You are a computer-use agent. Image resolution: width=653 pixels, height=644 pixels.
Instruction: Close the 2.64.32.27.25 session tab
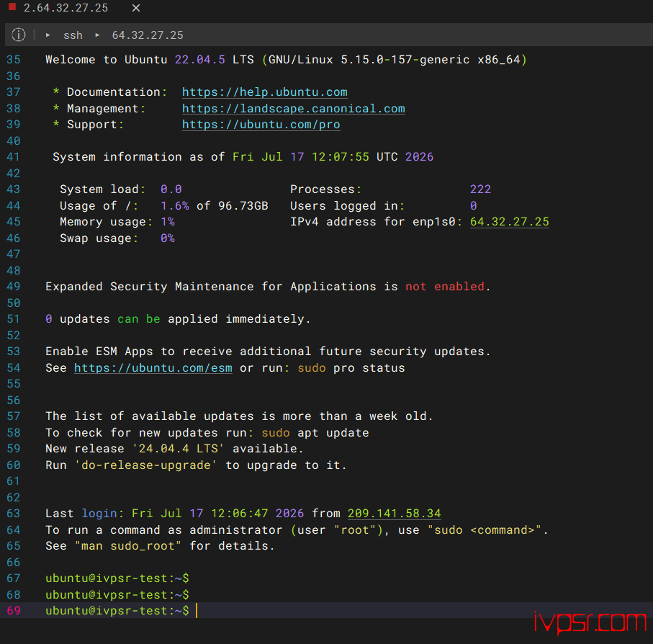[x=136, y=8]
